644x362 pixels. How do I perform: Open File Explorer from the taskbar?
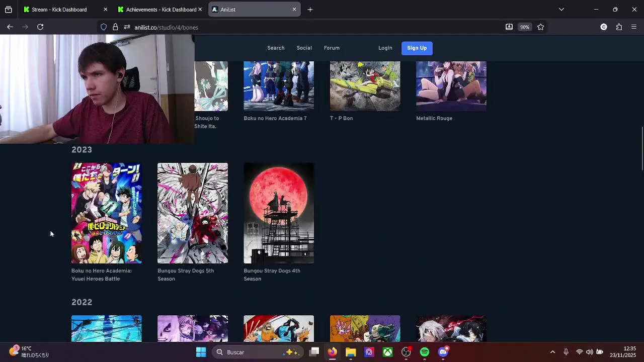tap(351, 352)
